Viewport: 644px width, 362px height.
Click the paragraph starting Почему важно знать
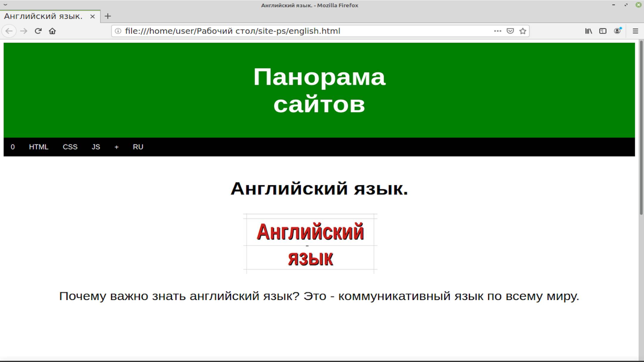click(319, 296)
